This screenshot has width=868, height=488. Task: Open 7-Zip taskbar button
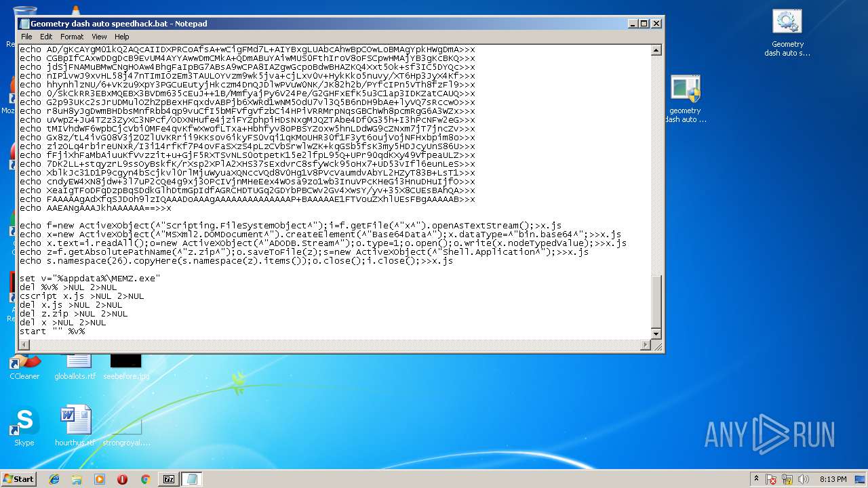tap(169, 479)
